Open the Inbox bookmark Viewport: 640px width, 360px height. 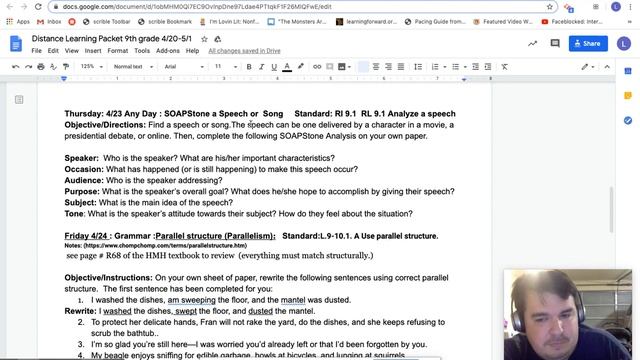coord(49,22)
